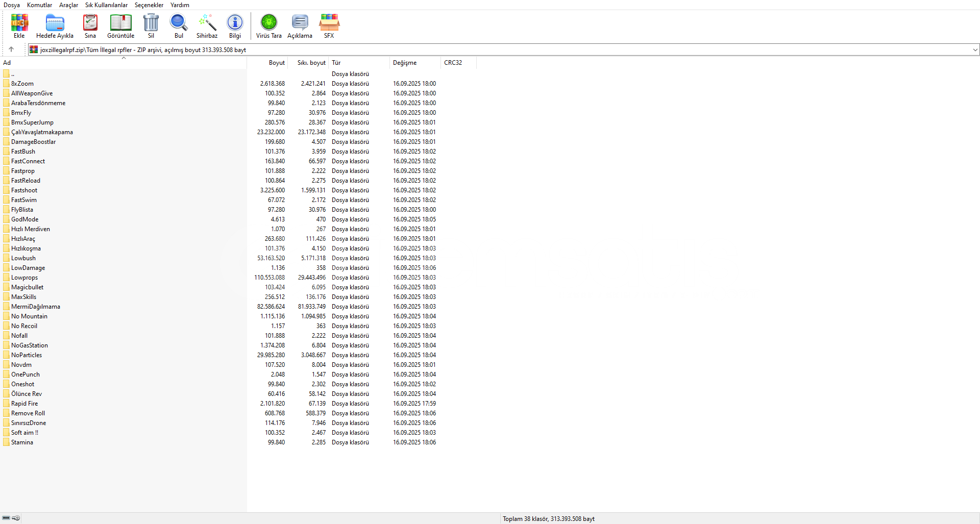Click the archive path address field
980x524 pixels.
(503, 49)
